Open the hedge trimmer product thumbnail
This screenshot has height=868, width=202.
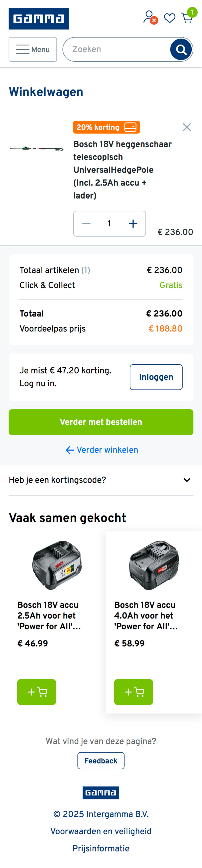(x=36, y=149)
